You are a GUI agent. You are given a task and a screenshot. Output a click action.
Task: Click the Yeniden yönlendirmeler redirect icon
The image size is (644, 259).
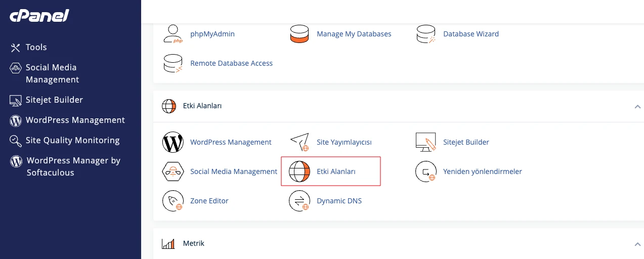point(426,171)
